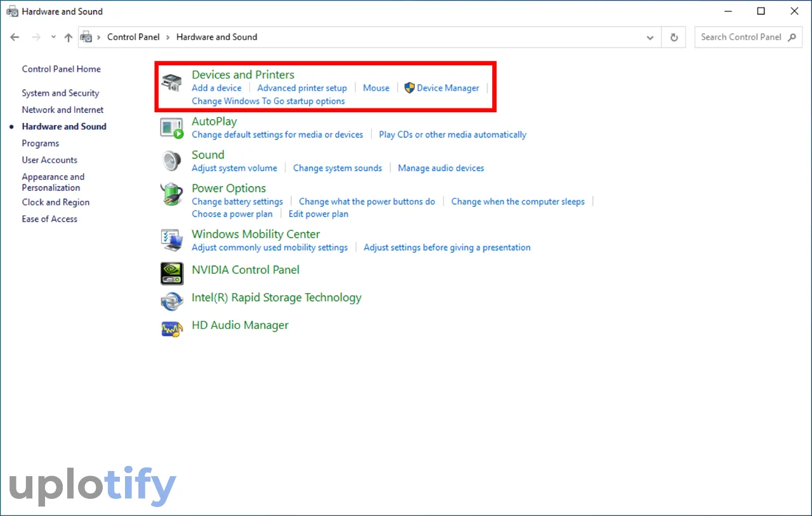Screen dimensions: 812x516
Task: Open the chevron after Control Panel breadcrumb
Action: [168, 37]
